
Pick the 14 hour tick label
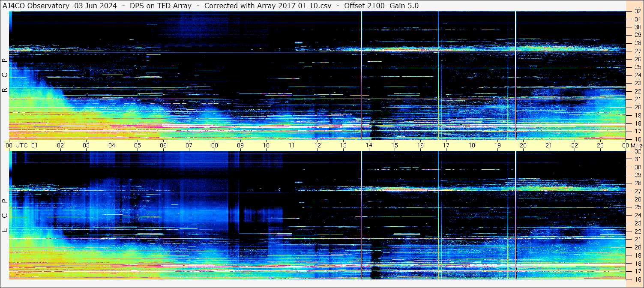pos(369,145)
